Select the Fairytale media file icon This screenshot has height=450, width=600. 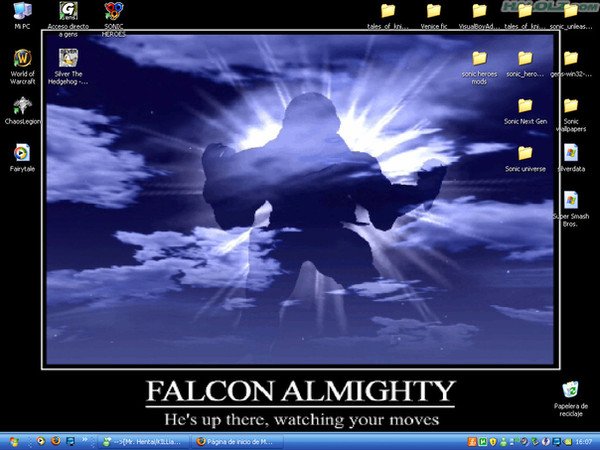[x=22, y=158]
